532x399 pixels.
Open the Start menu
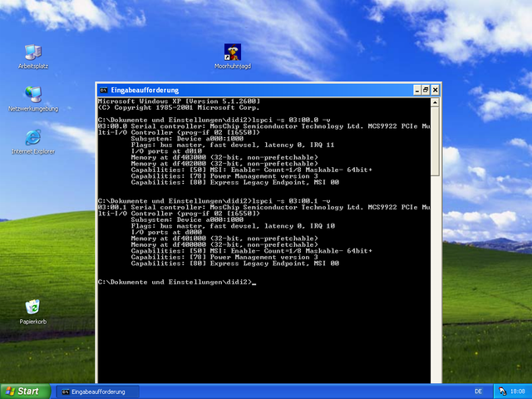[x=25, y=392]
